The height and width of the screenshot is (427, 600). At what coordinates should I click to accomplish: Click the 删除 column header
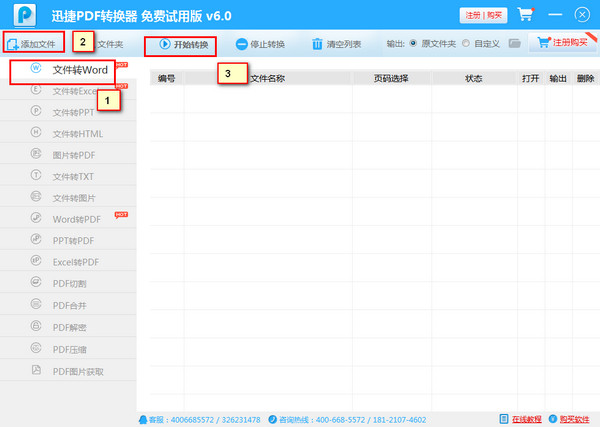(585, 78)
